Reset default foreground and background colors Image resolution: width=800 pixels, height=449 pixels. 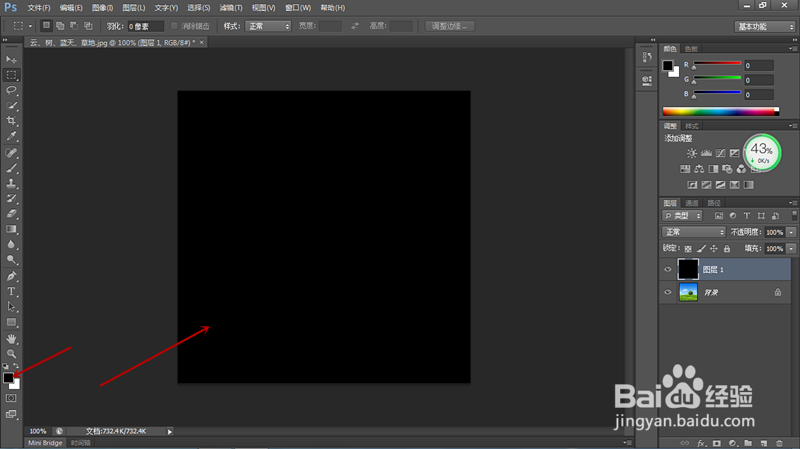[x=6, y=366]
